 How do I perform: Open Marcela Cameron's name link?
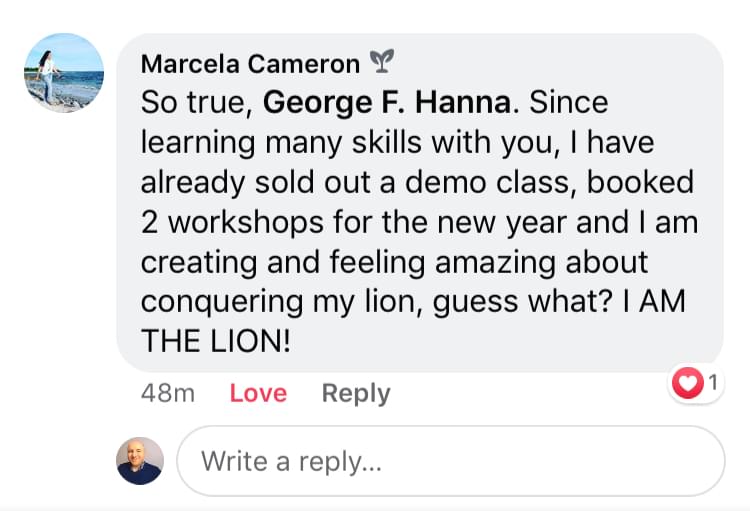[x=250, y=64]
